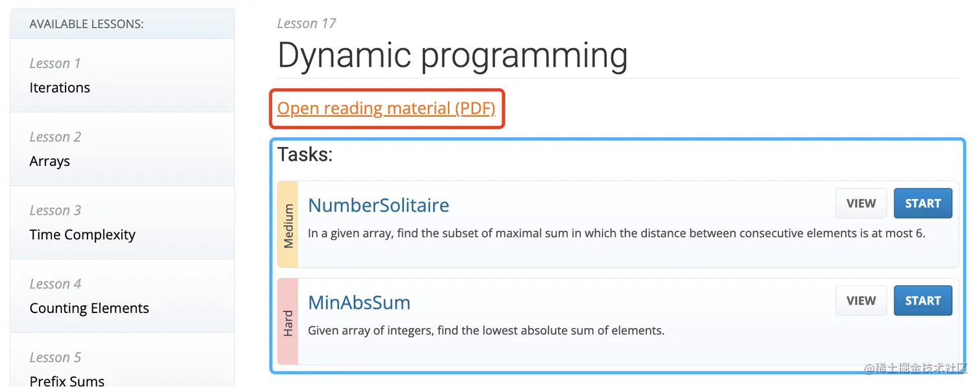Click the Dynamic programming heading

coord(452,56)
